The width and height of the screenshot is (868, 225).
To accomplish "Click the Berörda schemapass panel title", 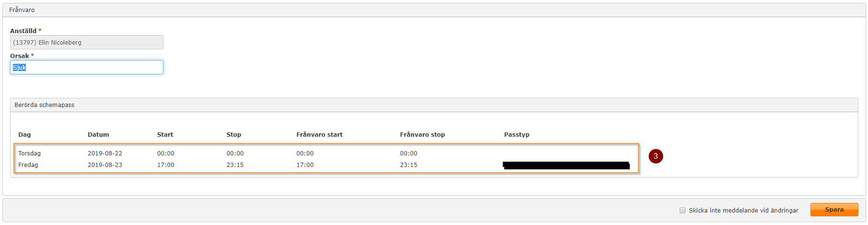I will tap(44, 105).
